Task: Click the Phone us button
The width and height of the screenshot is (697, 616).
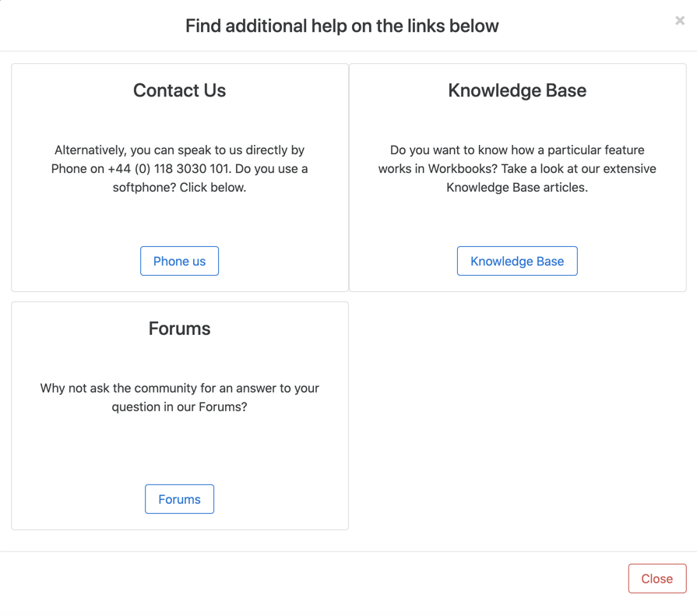Action: 179,261
